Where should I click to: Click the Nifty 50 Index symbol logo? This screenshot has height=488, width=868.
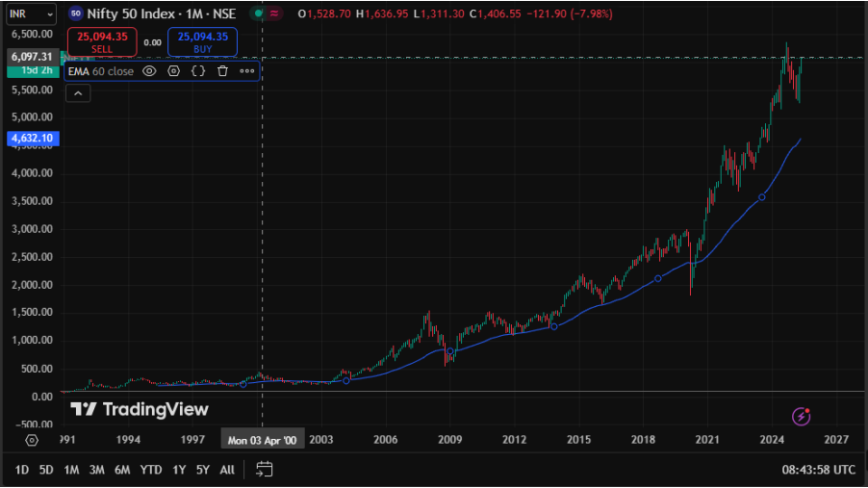tap(75, 14)
